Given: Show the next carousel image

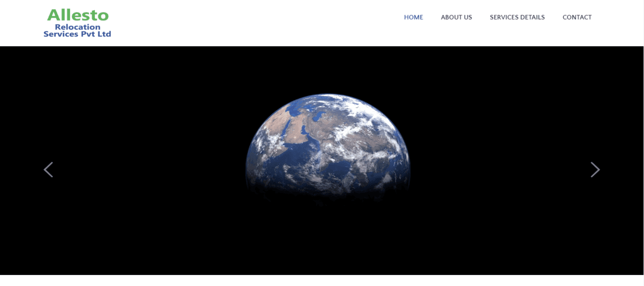Looking at the screenshot, I should pos(595,169).
